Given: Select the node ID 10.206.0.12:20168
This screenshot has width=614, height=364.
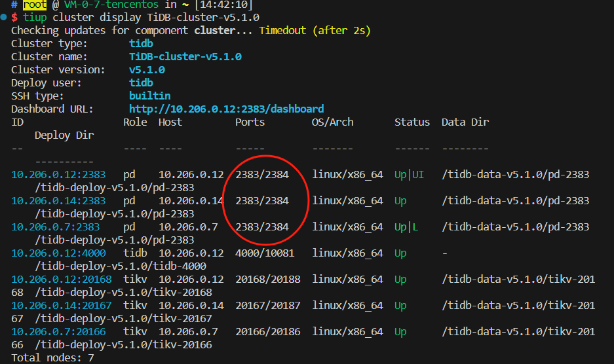Looking at the screenshot, I should (61, 280).
